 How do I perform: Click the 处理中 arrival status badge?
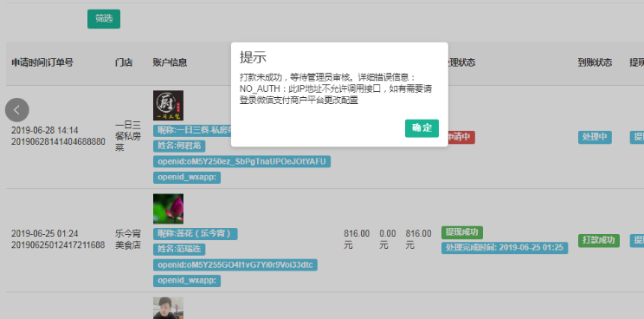click(x=596, y=137)
